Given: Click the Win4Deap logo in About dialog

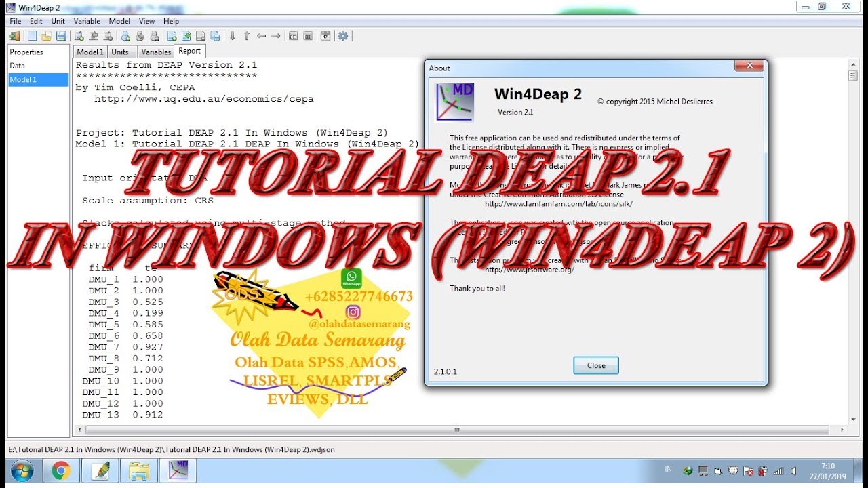Looking at the screenshot, I should pos(454,102).
